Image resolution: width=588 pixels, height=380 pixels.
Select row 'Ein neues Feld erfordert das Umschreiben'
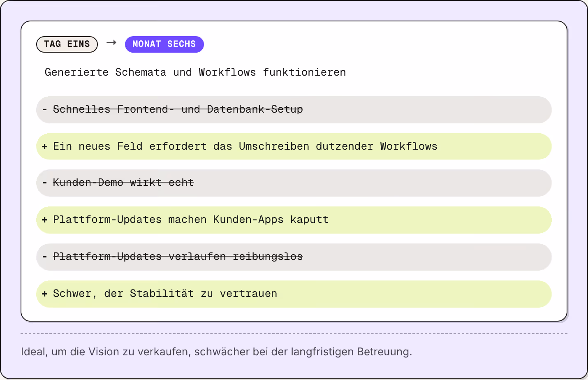pyautogui.click(x=294, y=146)
